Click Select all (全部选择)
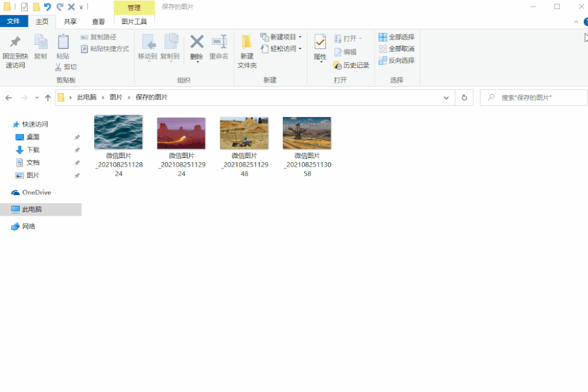Viewport: 588px width, 392px height. [397, 37]
